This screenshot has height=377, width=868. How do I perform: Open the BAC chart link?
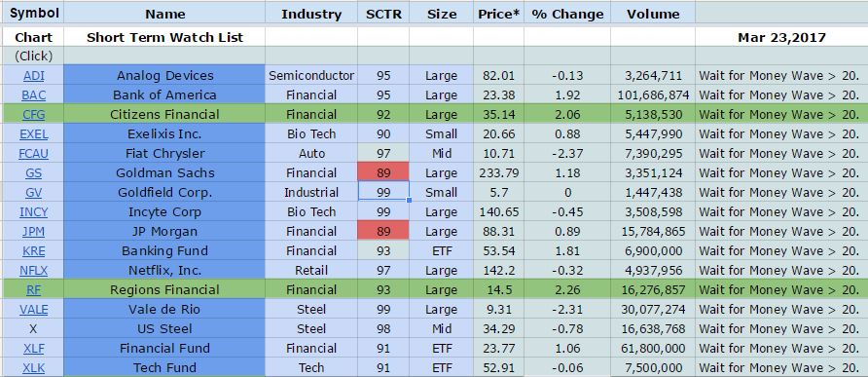(33, 95)
